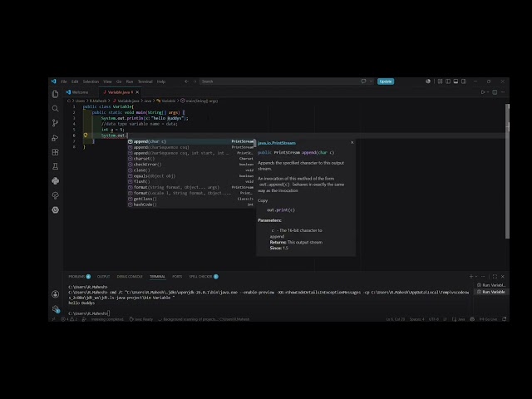This screenshot has width=532, height=399.
Task: Close the documentation popup for append
Action: click(x=352, y=142)
